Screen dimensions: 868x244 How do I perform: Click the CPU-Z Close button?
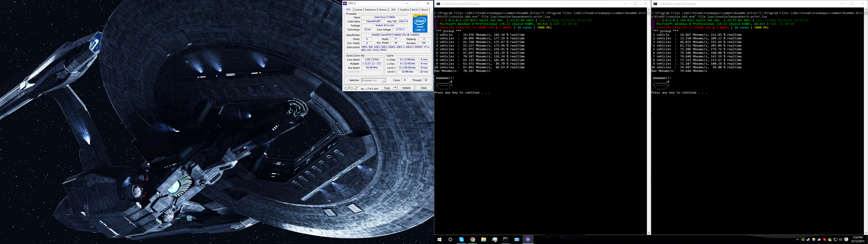424,88
